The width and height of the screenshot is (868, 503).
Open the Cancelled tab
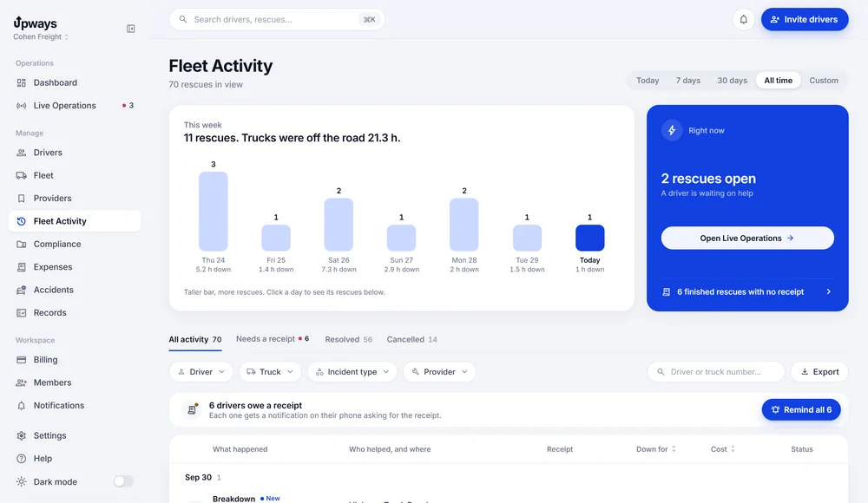(411, 339)
